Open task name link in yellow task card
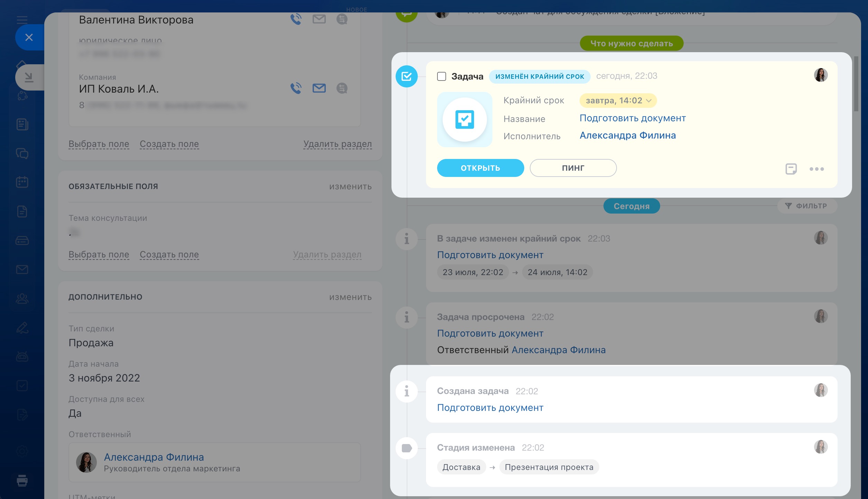The height and width of the screenshot is (499, 868). click(632, 118)
